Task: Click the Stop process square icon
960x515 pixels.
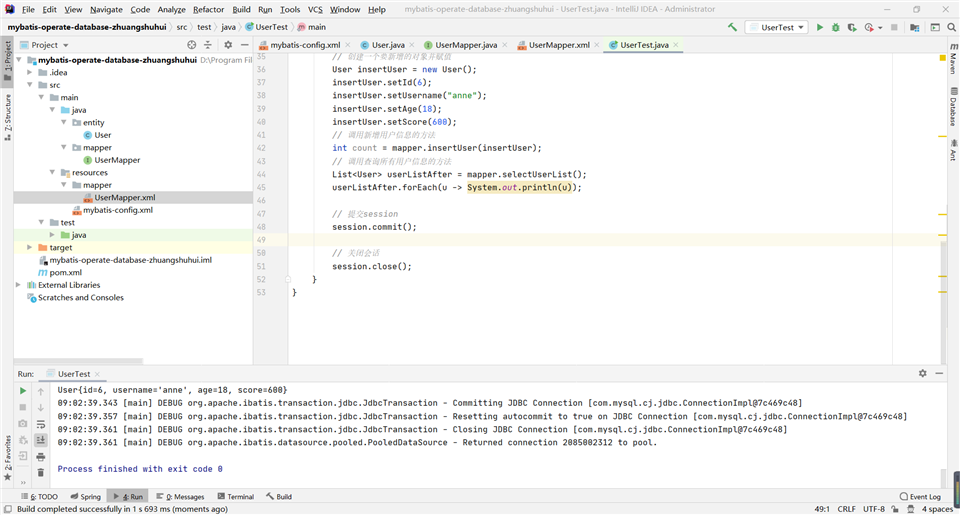Action: point(894,27)
